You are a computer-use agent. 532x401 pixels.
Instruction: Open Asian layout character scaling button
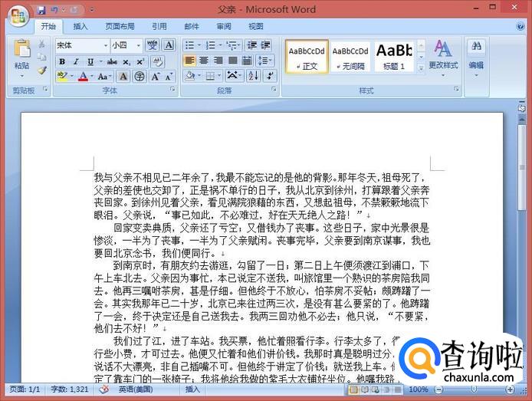pos(233,75)
